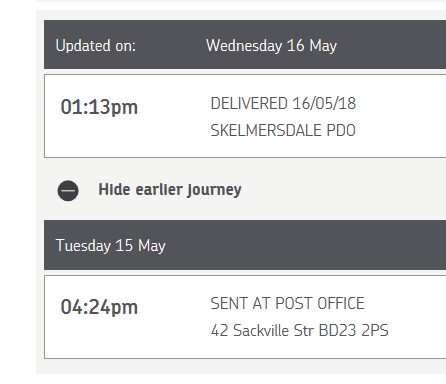Screen dimensions: 446x384
Task: Click the 16/05/18 date in delivered line
Action: pyautogui.click(x=324, y=103)
